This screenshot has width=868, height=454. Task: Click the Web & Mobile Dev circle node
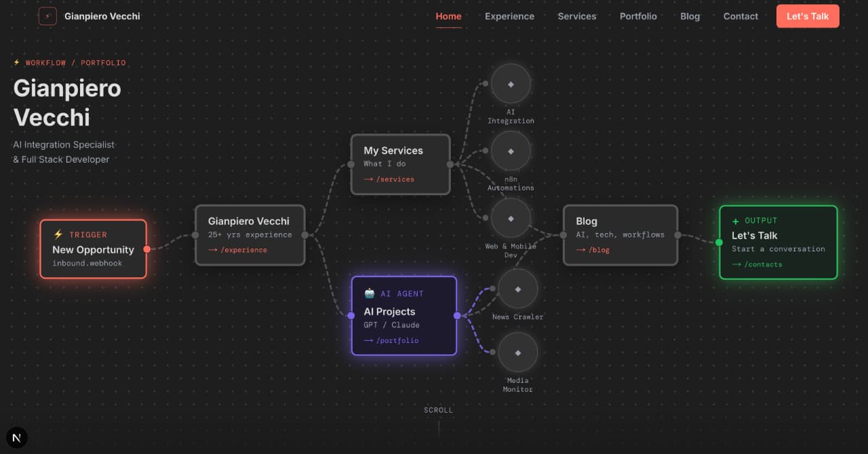(511, 218)
